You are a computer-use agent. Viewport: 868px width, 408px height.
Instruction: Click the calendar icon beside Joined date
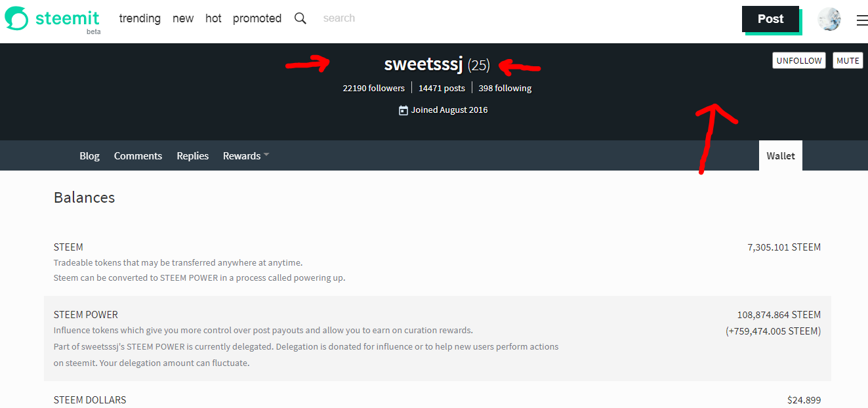pos(403,110)
